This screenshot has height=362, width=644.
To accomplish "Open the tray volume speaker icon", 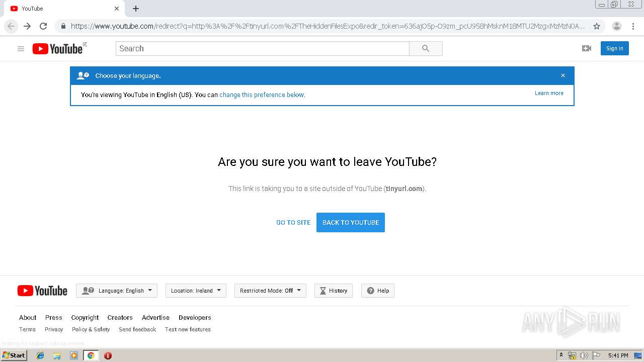I will [x=584, y=355].
